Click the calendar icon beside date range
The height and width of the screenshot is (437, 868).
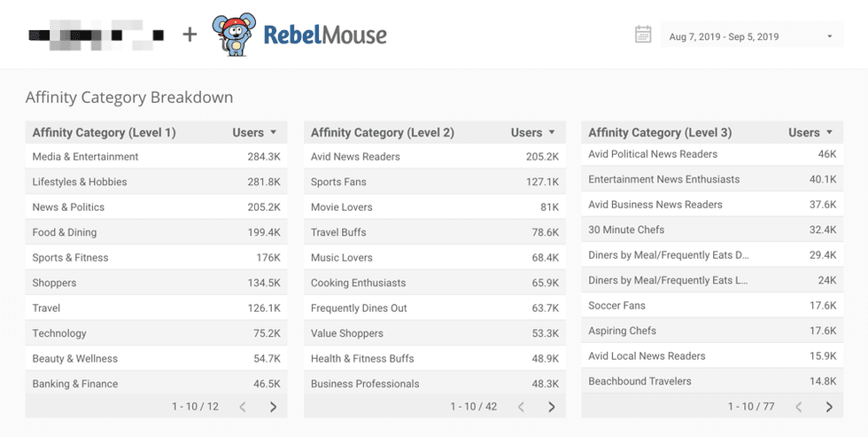click(643, 35)
